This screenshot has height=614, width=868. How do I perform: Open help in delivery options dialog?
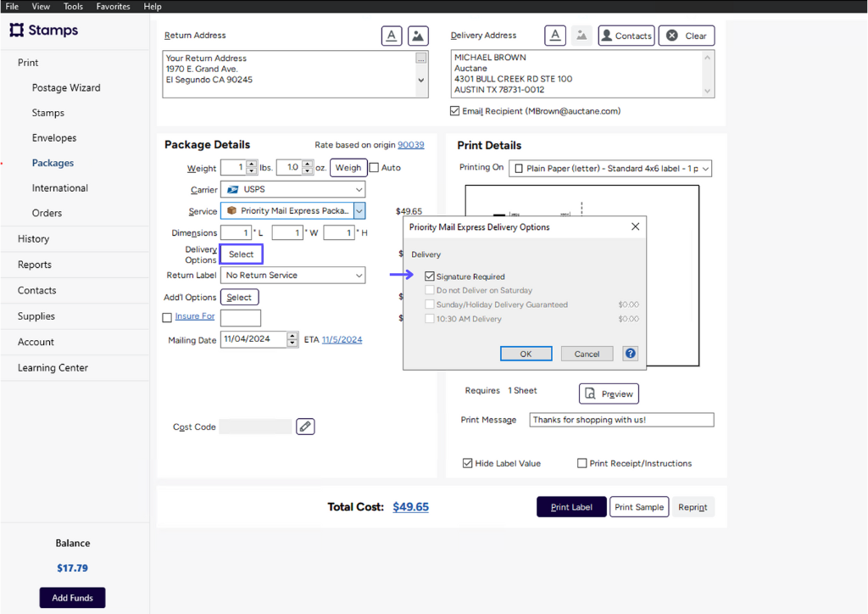point(631,354)
